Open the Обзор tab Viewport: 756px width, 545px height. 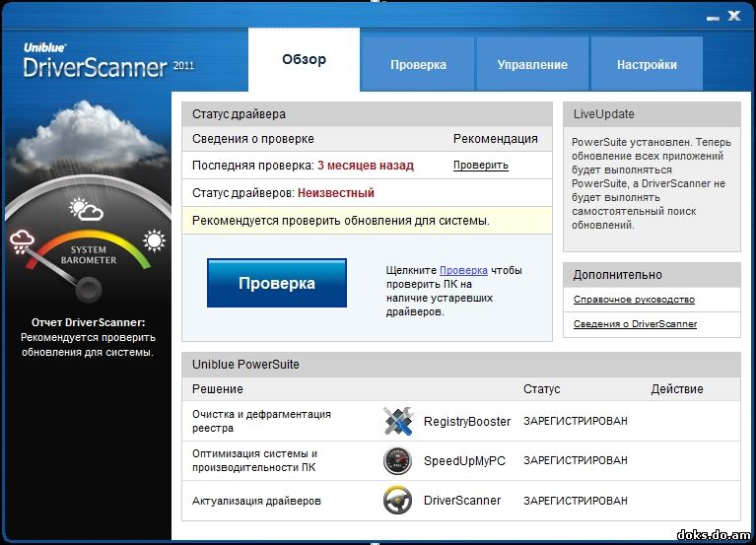tap(304, 60)
